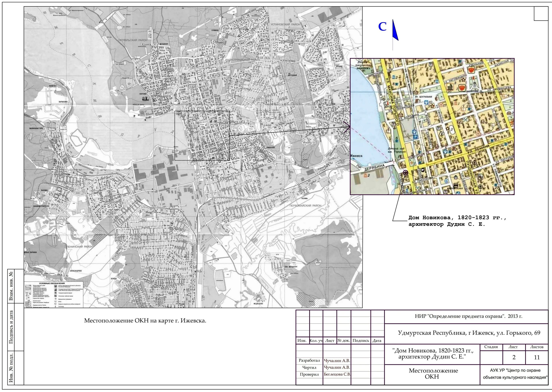Screen dimensions: 552x392
Task: Click the Проверил name Беглецова С.В.
Action: pos(337,374)
